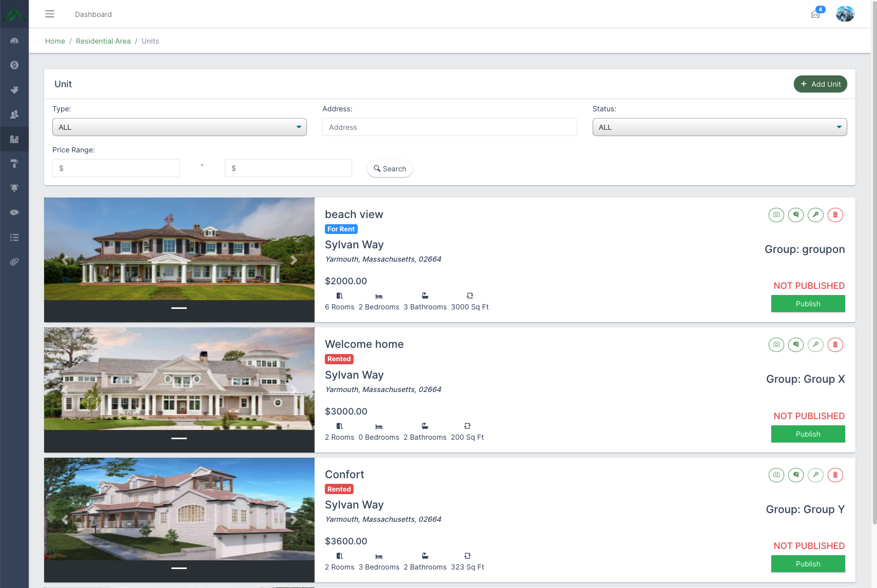Click 'Group: Group X' text

806,379
